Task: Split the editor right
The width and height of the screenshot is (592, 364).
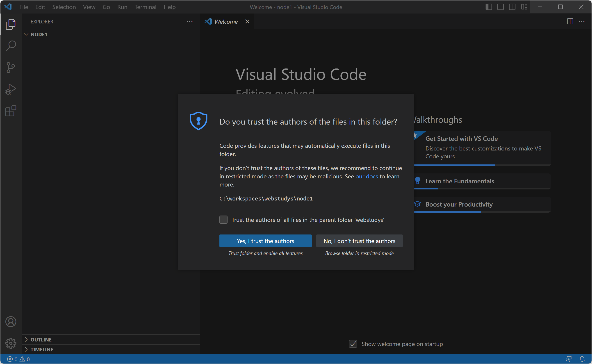Action: [570, 21]
